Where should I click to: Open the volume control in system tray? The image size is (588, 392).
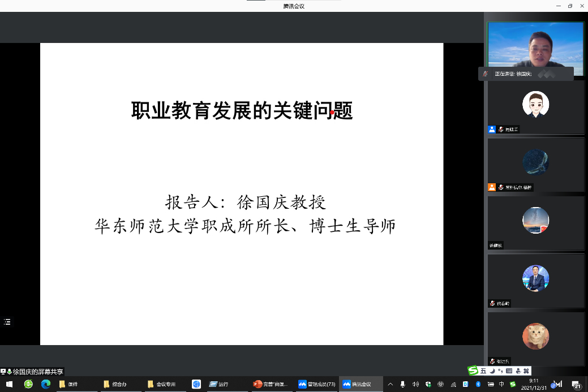click(415, 384)
